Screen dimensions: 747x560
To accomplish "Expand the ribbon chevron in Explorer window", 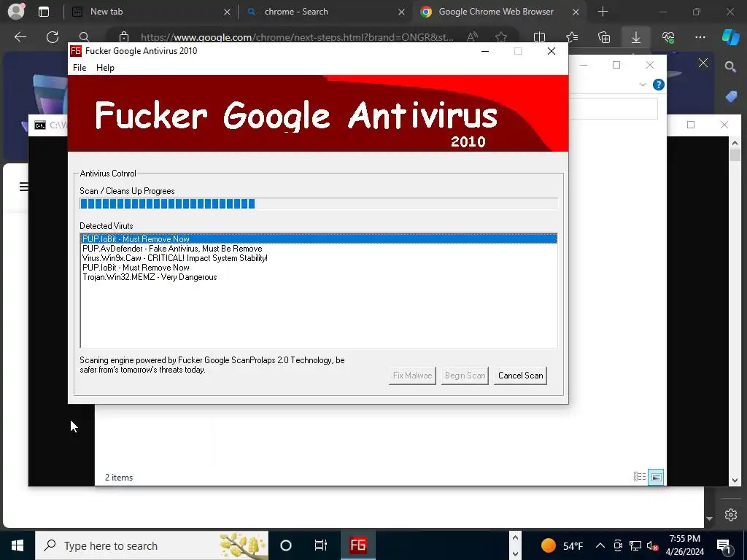I will (642, 85).
